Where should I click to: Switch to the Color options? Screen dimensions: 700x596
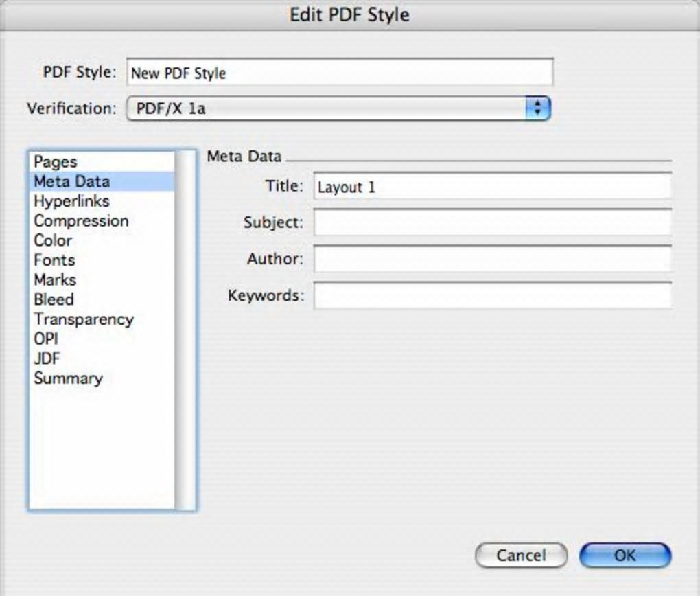click(x=53, y=240)
